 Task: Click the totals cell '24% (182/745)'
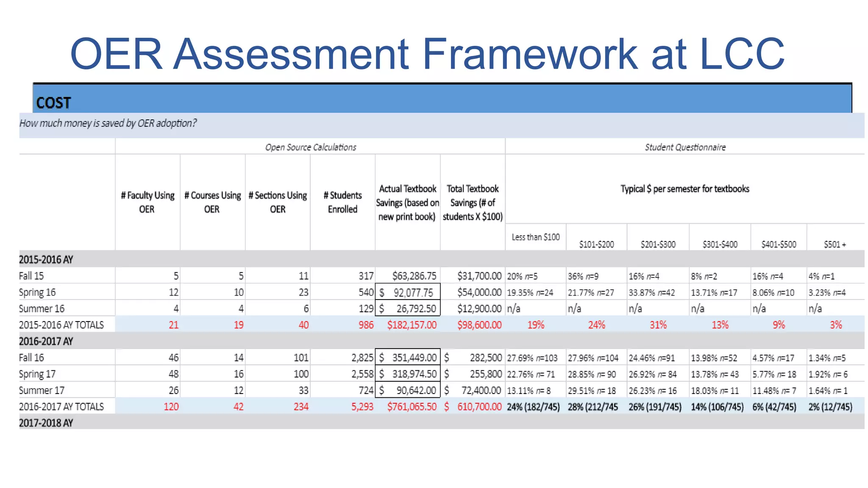coord(533,407)
